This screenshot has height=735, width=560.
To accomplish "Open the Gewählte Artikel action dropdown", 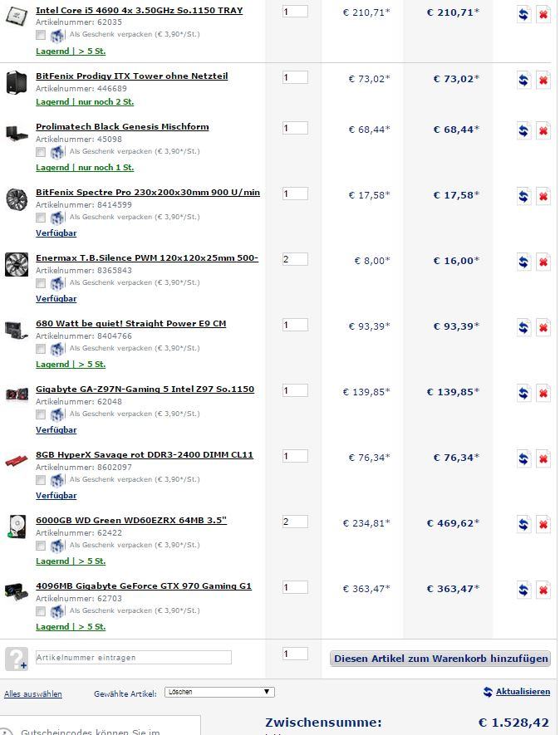I will (219, 692).
